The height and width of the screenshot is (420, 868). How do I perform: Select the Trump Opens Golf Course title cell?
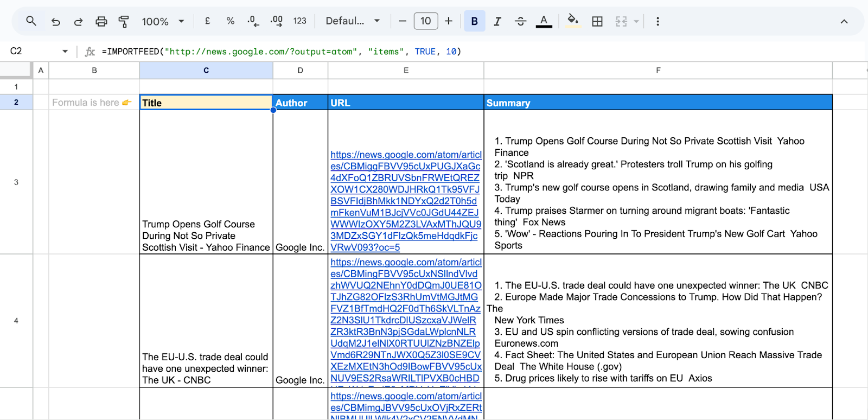click(206, 182)
